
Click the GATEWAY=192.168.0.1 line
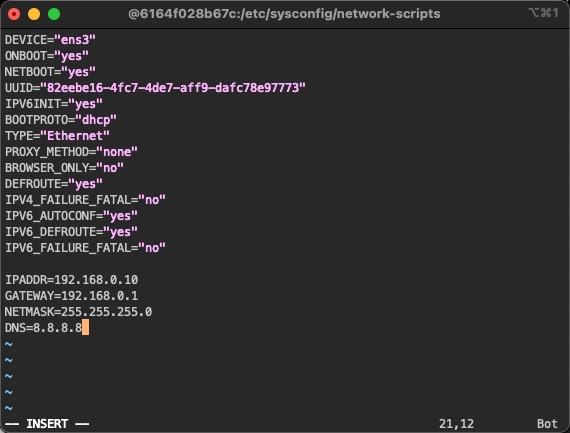pos(71,296)
